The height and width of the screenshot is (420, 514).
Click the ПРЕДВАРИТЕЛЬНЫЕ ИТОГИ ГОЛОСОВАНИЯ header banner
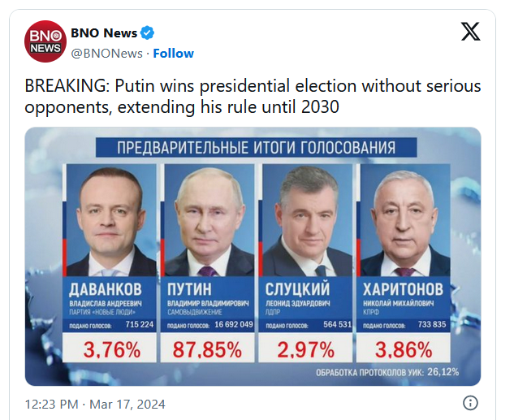(257, 147)
